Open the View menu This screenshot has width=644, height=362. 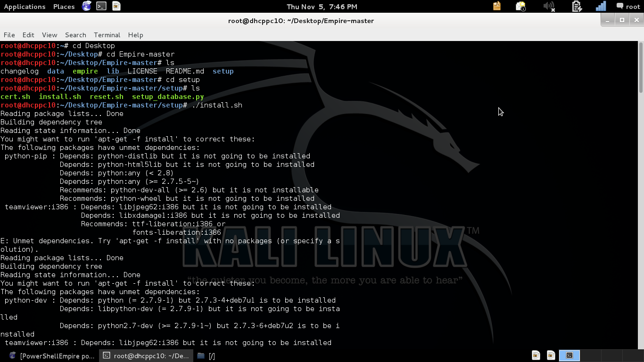tap(50, 35)
